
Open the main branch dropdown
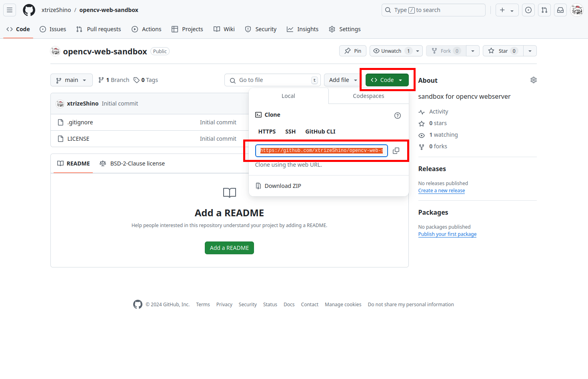tap(71, 80)
